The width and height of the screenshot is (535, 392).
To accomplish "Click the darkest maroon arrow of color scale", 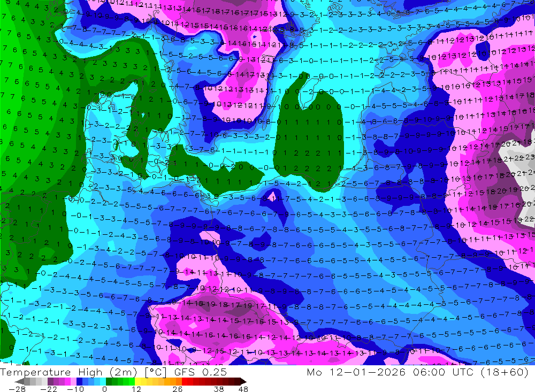I will tap(243, 381).
